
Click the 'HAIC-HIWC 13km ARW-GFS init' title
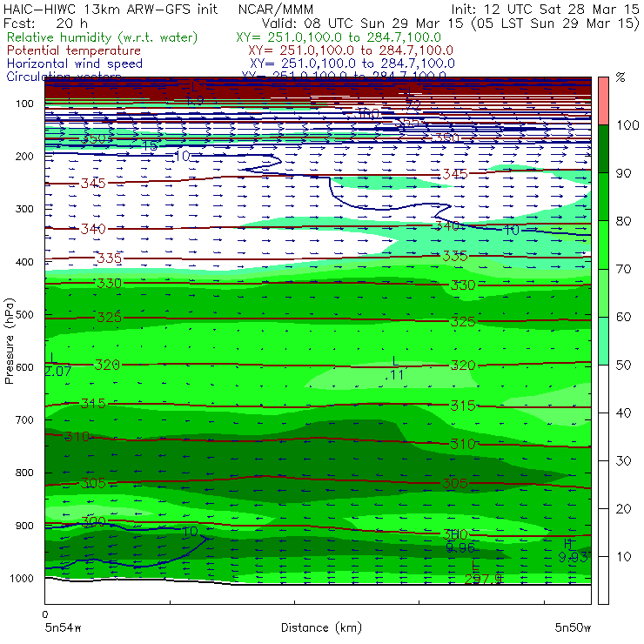(111, 10)
